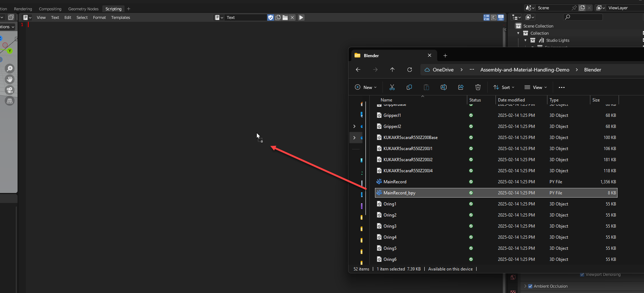
Task: Run the script with the play button
Action: 301,18
